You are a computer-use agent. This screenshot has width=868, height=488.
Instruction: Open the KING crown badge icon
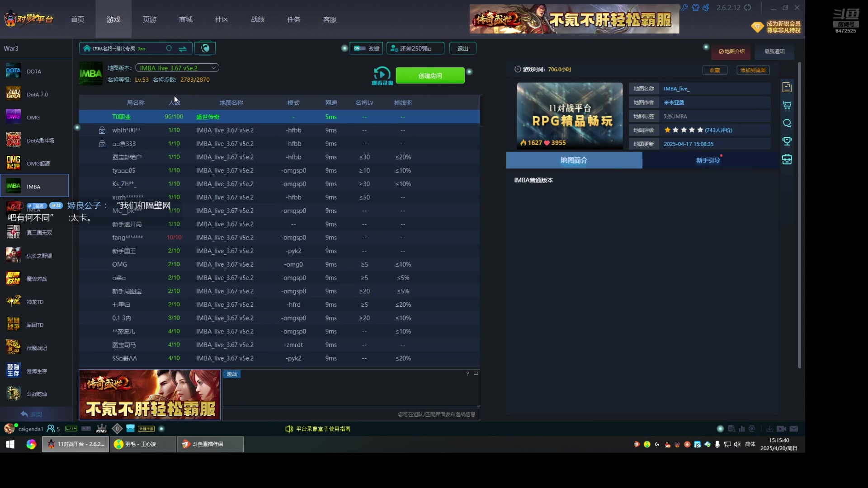(102, 428)
